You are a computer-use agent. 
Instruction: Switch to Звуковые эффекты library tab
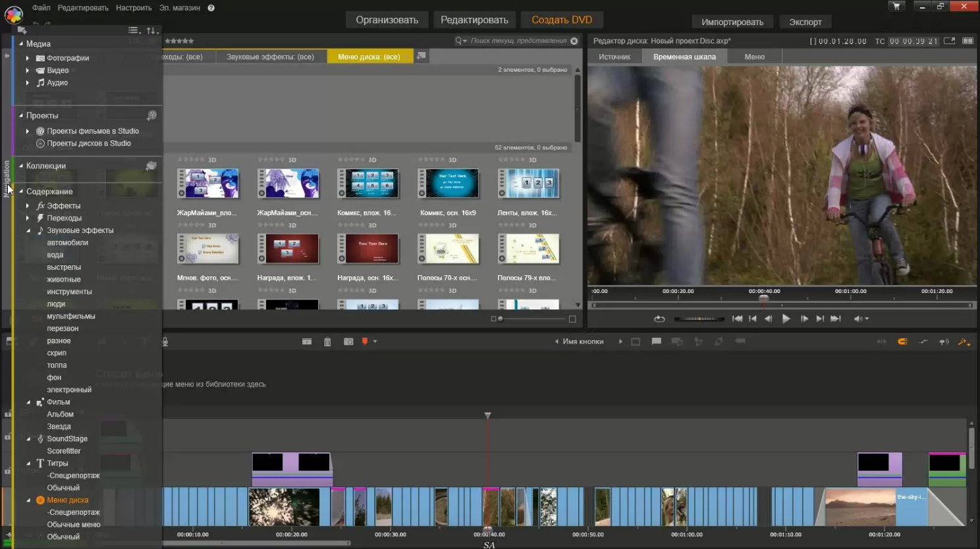(x=270, y=57)
